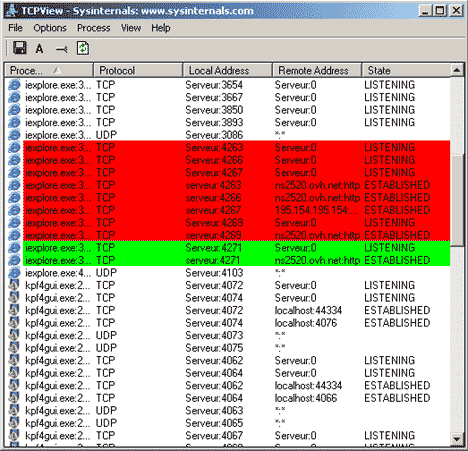Select LISTENING state of green Serveur:4271 row
Viewport: 468px width, 451px height.
pyautogui.click(x=389, y=248)
